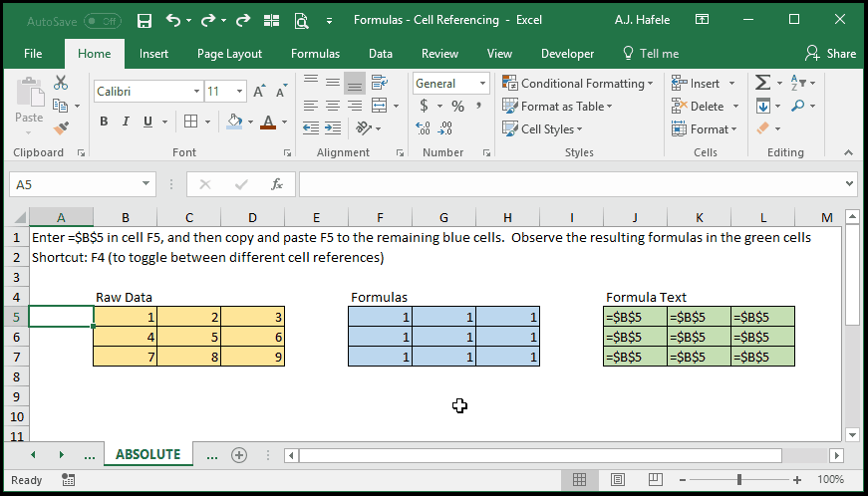Click the Decrease Indent icon
868x496 pixels.
[311, 128]
